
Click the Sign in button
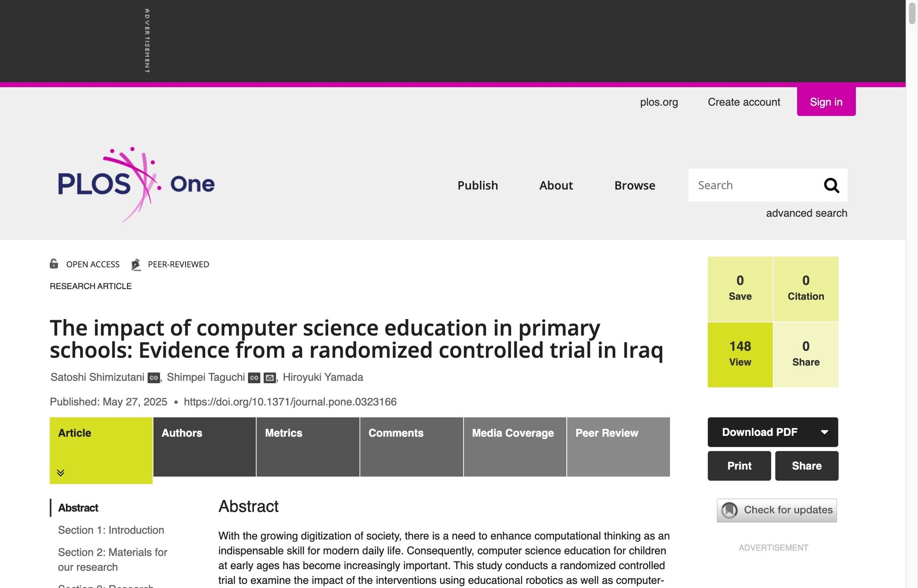(826, 102)
